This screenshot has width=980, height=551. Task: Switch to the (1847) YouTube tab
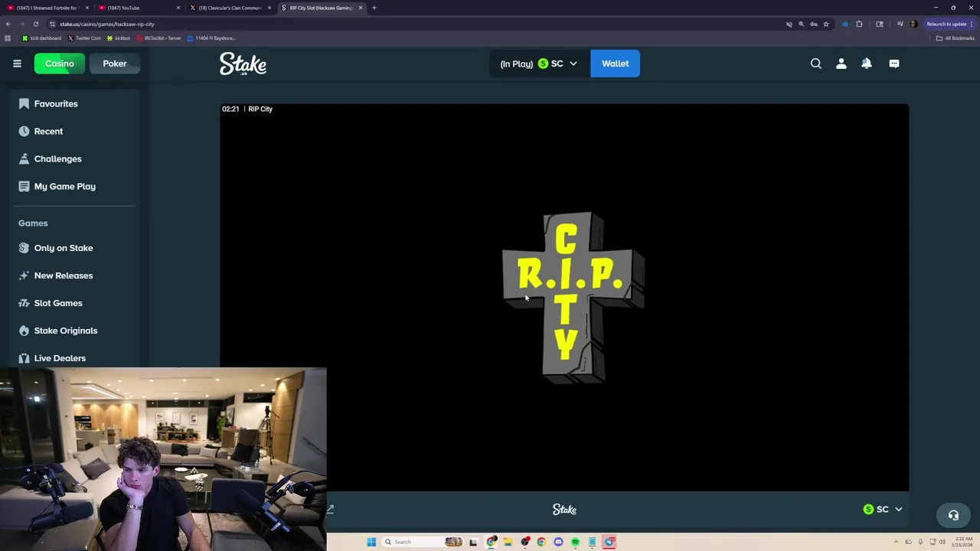[x=139, y=8]
